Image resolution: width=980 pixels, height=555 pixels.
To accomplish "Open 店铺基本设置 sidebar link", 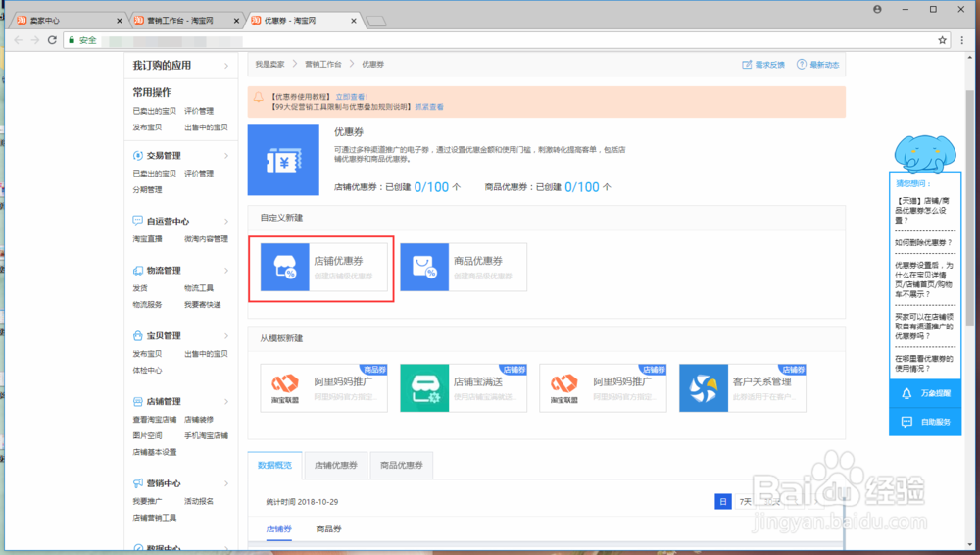I will click(155, 452).
